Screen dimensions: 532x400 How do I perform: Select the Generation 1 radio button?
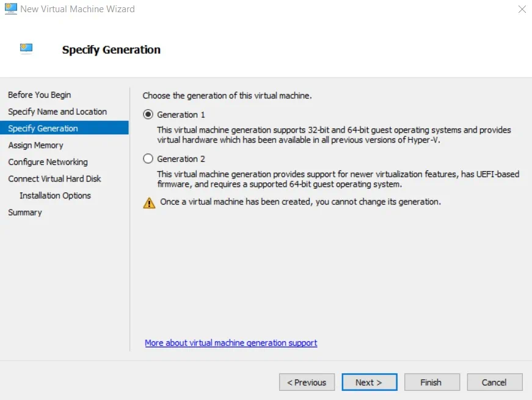148,114
